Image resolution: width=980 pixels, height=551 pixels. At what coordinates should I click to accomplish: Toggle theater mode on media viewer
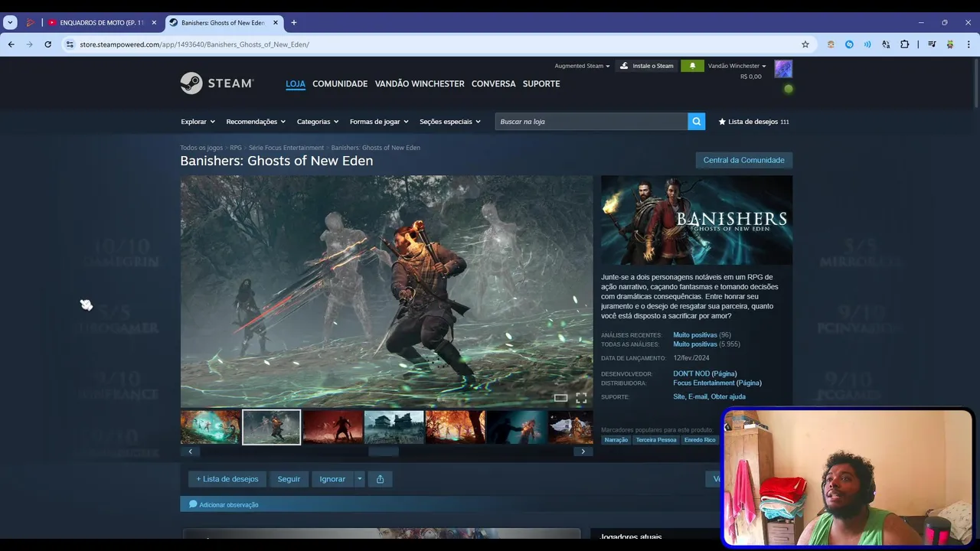pos(560,398)
